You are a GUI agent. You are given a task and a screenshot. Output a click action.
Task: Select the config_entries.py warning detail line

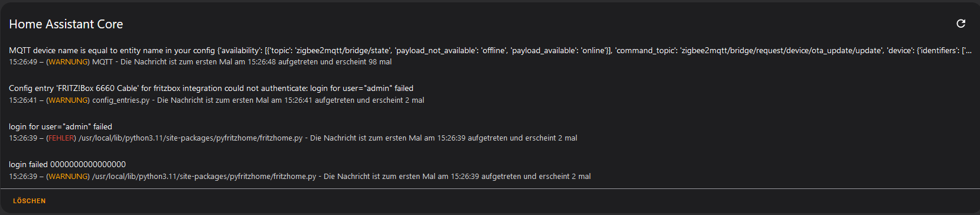(x=216, y=100)
